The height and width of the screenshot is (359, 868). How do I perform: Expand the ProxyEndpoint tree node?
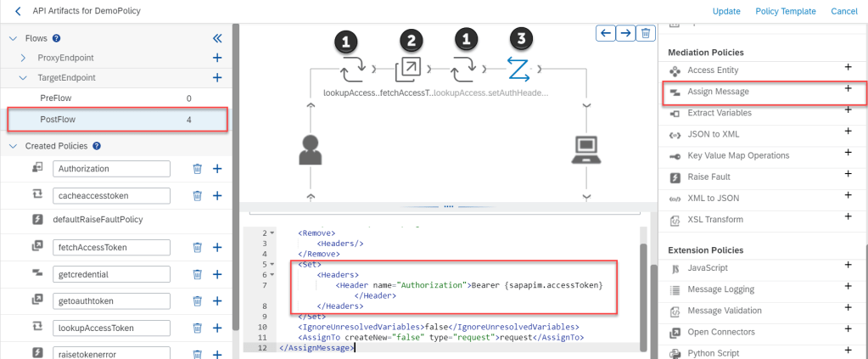(x=24, y=58)
